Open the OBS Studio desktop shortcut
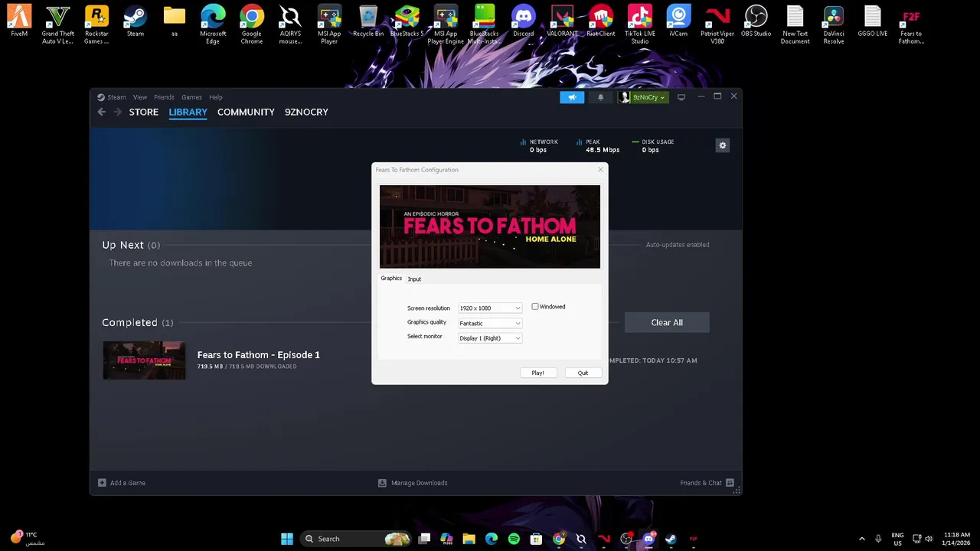This screenshot has width=980, height=551. tap(756, 22)
